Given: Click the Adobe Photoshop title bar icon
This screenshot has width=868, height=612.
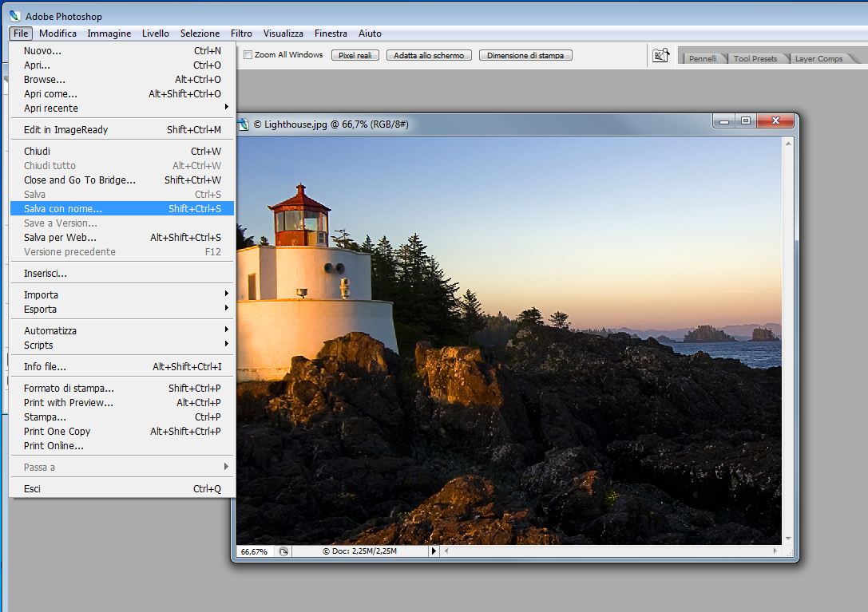Looking at the screenshot, I should 15,16.
